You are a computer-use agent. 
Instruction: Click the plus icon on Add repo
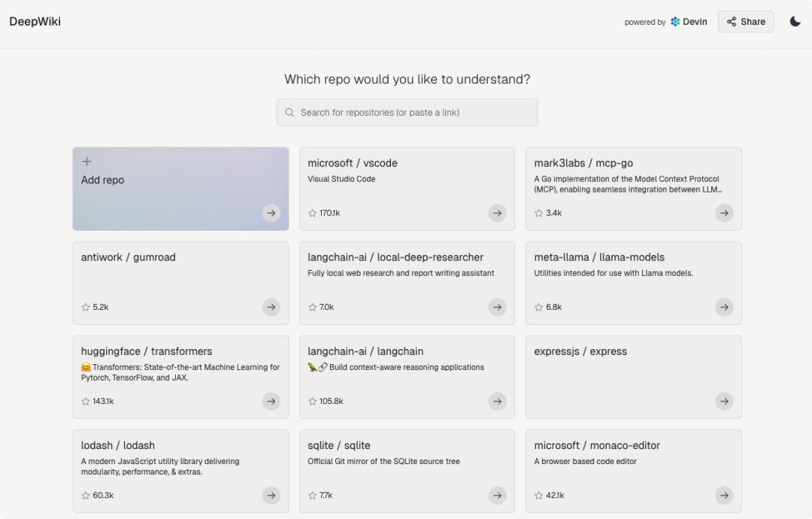(87, 162)
